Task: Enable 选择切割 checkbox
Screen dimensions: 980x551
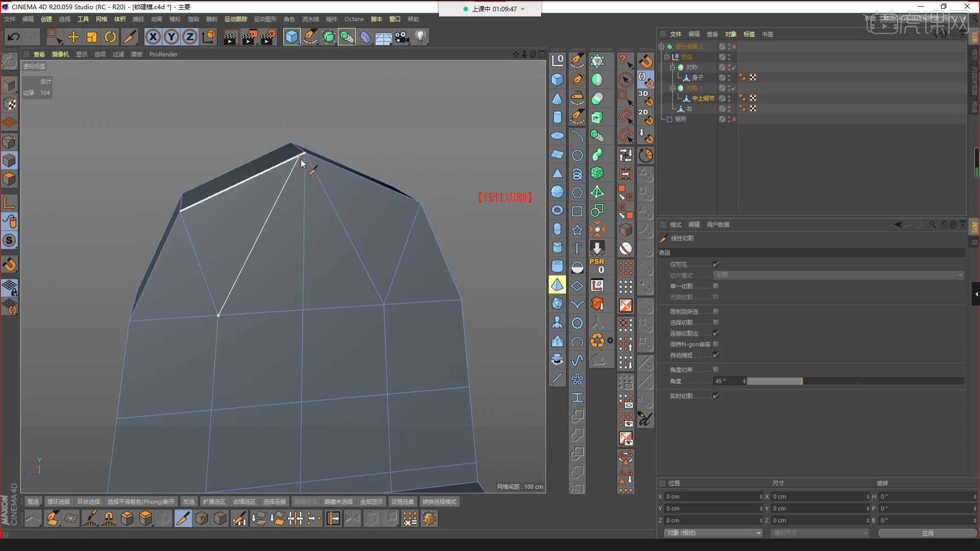Action: pyautogui.click(x=716, y=322)
